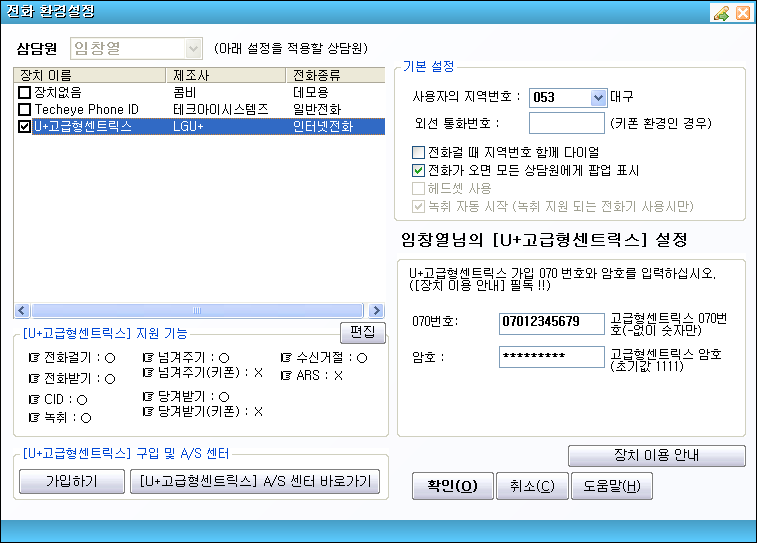Select the 데모용 phone type cell
The width and height of the screenshot is (757, 543).
(311, 92)
